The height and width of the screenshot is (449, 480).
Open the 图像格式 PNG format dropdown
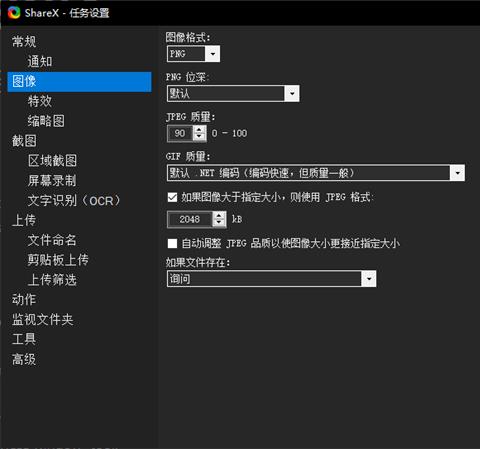193,54
